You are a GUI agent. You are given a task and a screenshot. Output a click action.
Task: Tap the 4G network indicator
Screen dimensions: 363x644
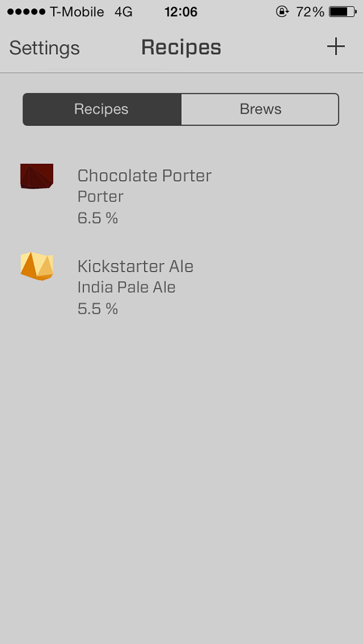coord(123,12)
